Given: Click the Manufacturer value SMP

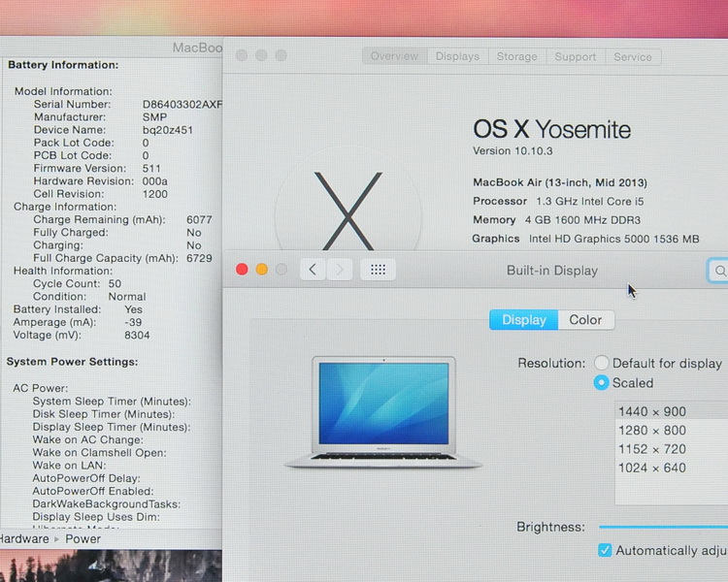Looking at the screenshot, I should (154, 117).
